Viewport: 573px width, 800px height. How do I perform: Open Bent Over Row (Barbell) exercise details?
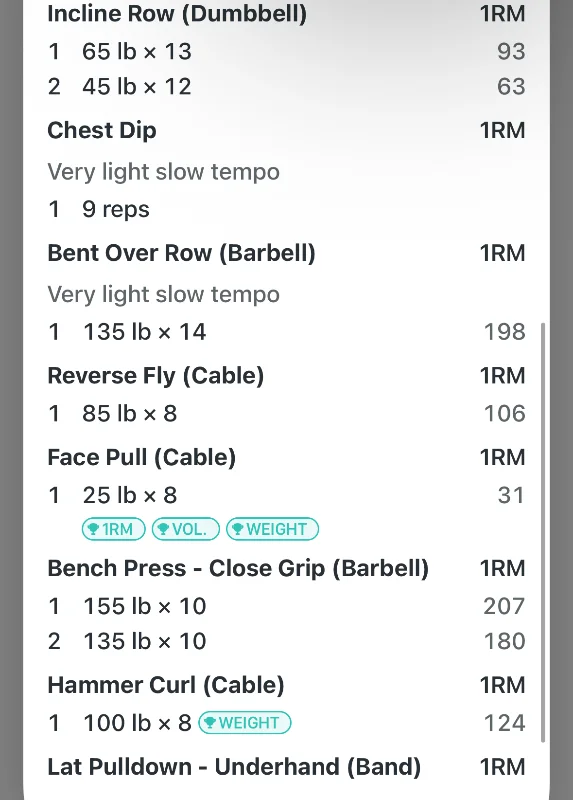(181, 253)
